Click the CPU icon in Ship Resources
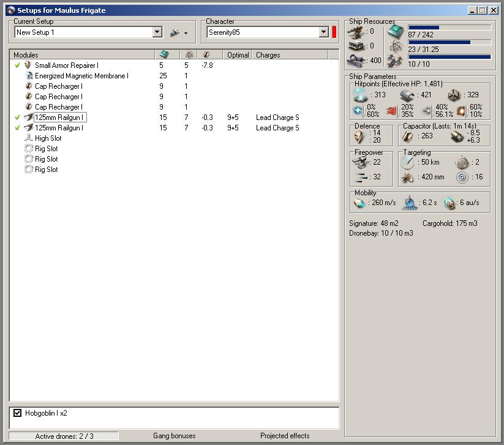Viewport: 504px width, 445px height. (x=396, y=31)
